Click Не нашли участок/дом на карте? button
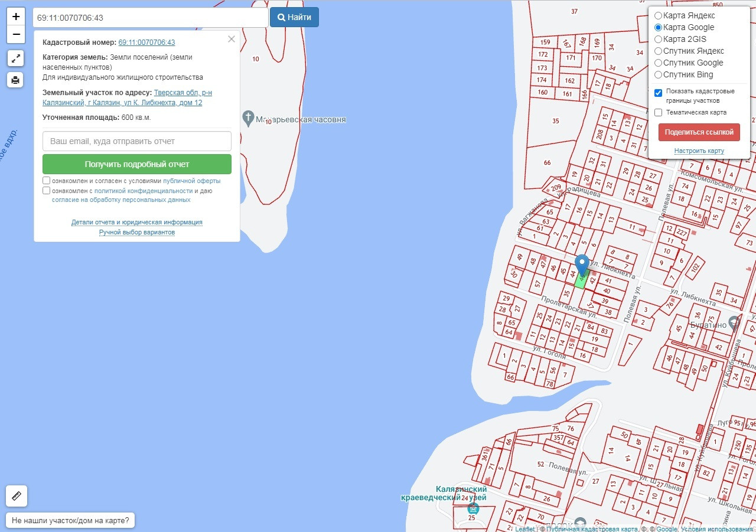The image size is (756, 532). click(70, 521)
